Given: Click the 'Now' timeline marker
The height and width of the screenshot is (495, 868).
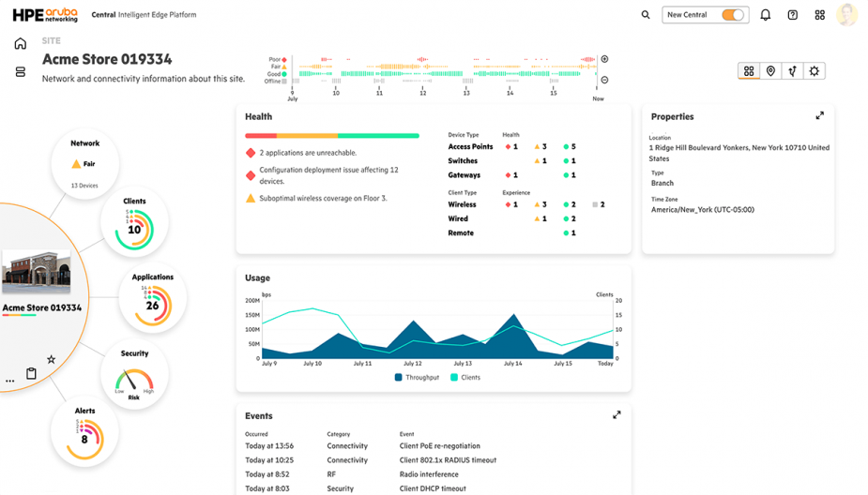Looking at the screenshot, I should (x=599, y=98).
